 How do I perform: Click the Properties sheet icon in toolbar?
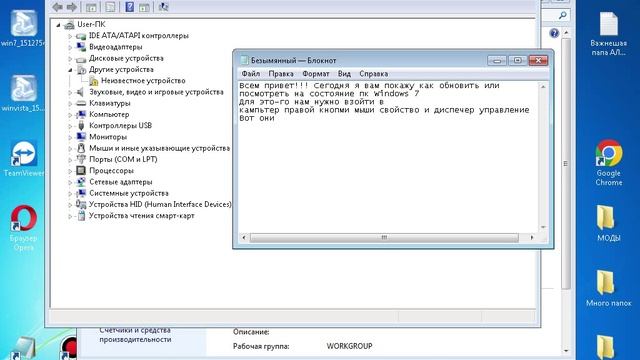click(x=110, y=7)
